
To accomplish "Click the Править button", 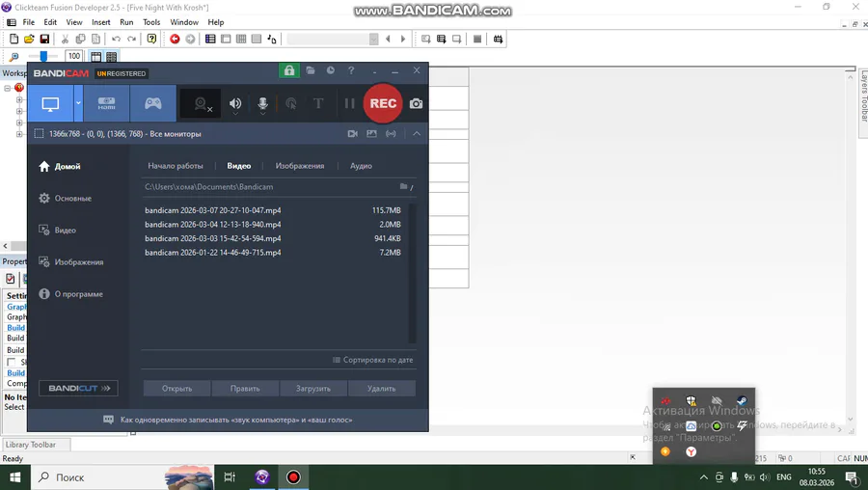I will pos(245,388).
